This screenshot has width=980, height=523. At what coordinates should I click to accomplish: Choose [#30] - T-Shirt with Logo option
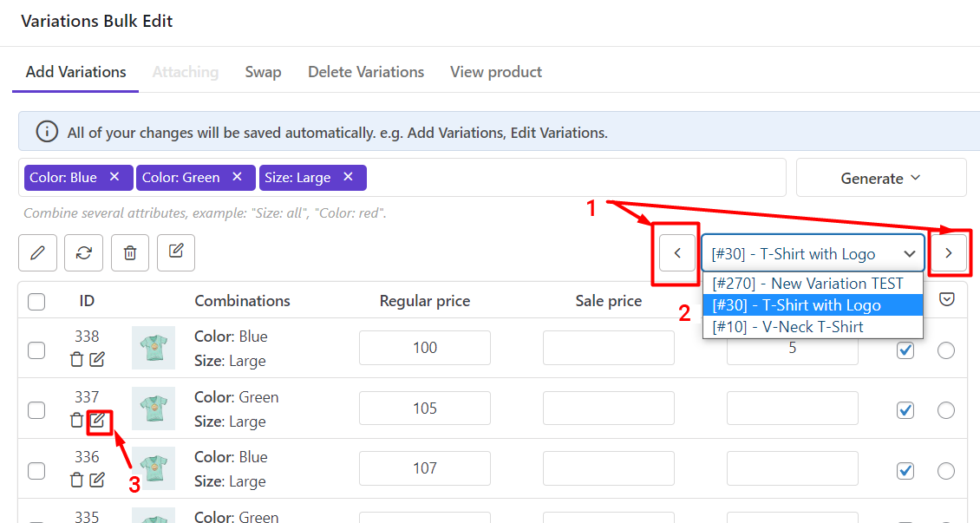coord(813,305)
